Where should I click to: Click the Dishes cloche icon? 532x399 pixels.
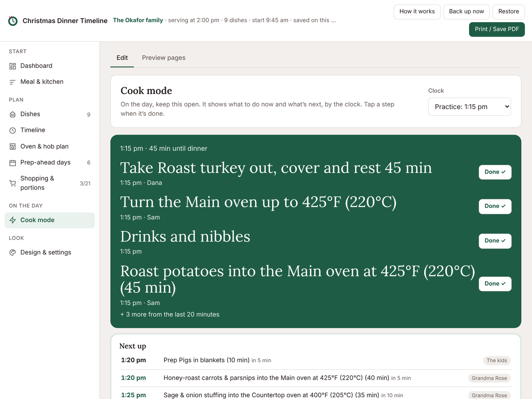click(12, 114)
